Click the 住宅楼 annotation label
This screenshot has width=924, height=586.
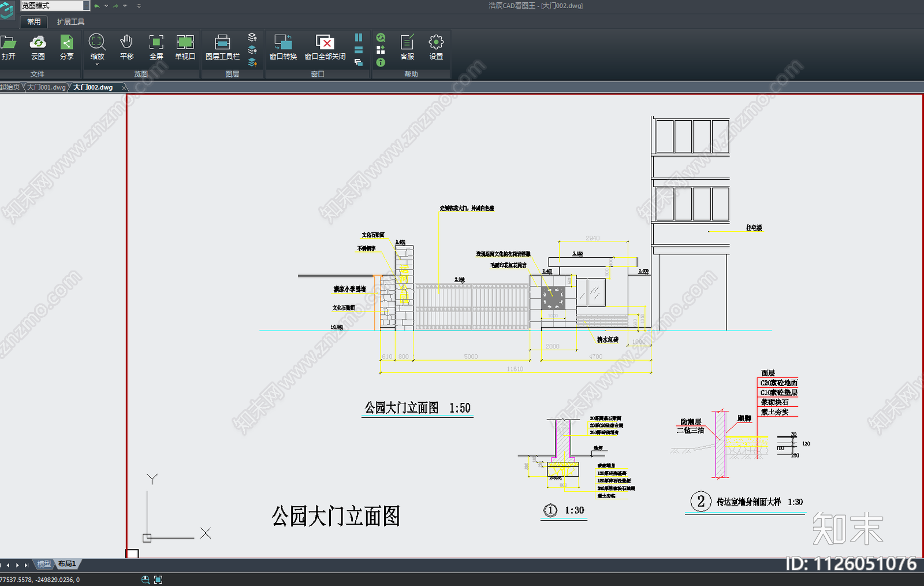click(x=754, y=228)
